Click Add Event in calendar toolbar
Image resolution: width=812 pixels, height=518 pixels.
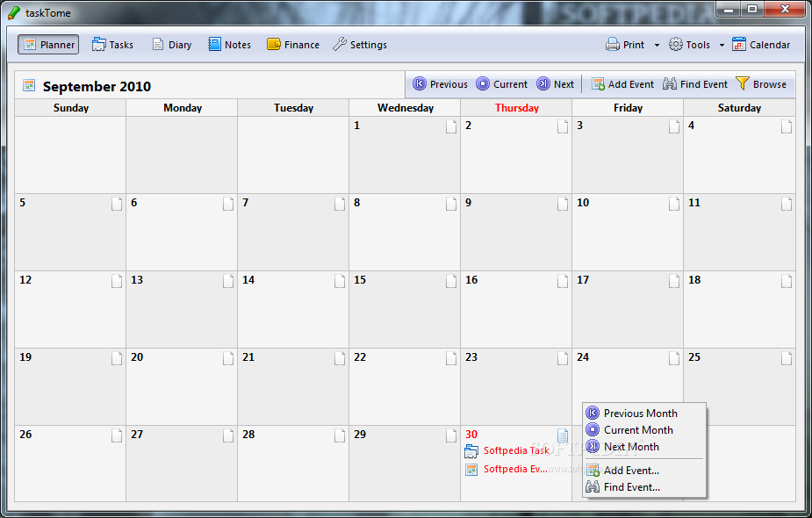(622, 84)
